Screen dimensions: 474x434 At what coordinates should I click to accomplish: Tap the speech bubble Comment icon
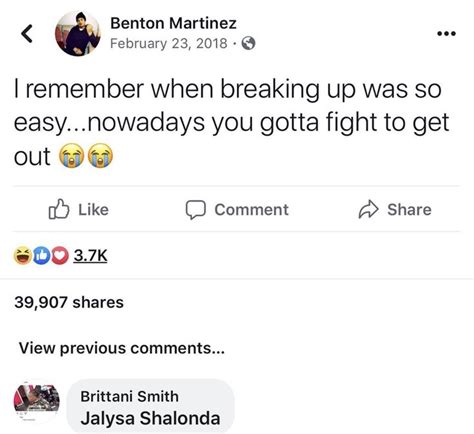pyautogui.click(x=196, y=210)
